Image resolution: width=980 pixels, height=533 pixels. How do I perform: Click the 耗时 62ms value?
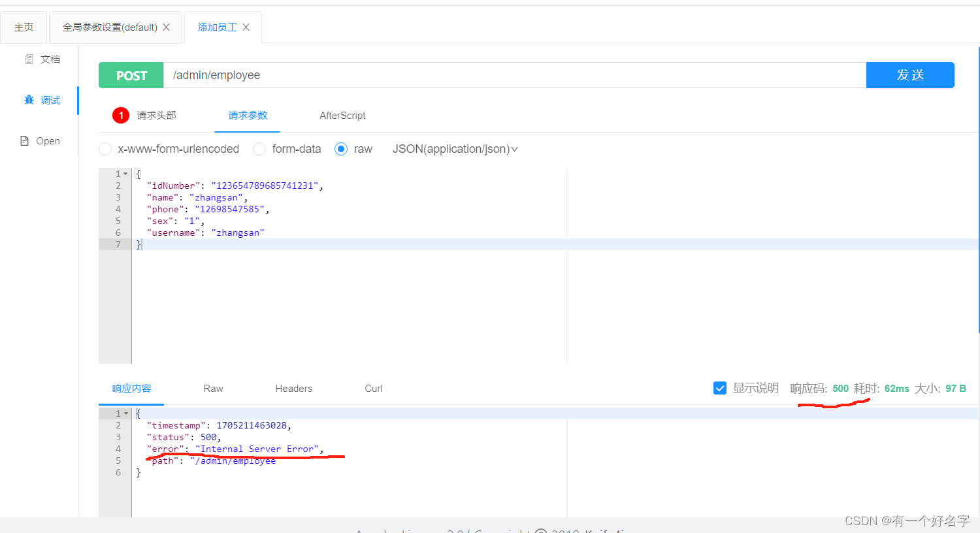tap(896, 389)
